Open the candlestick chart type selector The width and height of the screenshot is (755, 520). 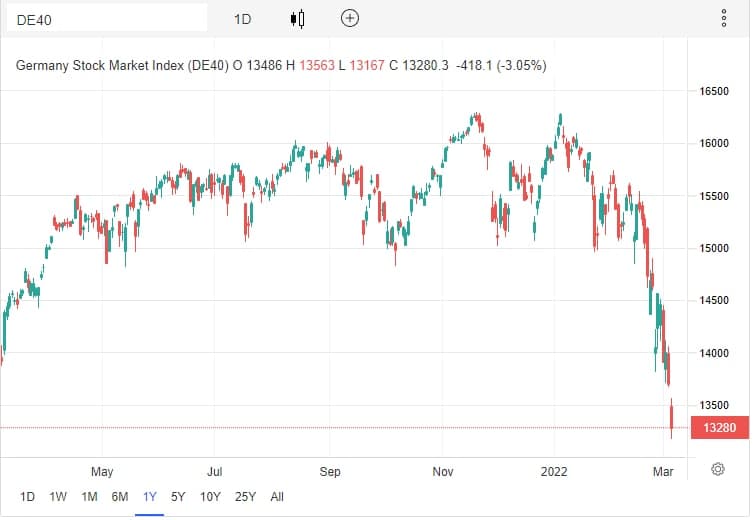298,19
